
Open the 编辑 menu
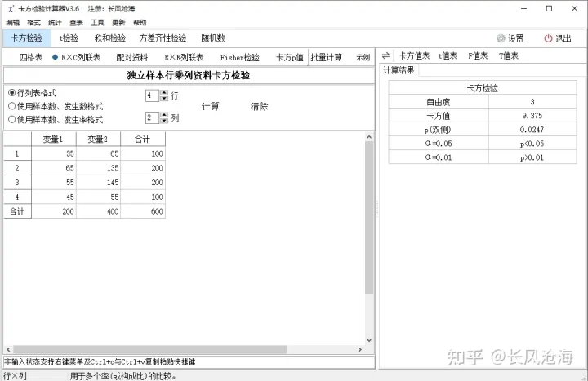click(x=13, y=23)
